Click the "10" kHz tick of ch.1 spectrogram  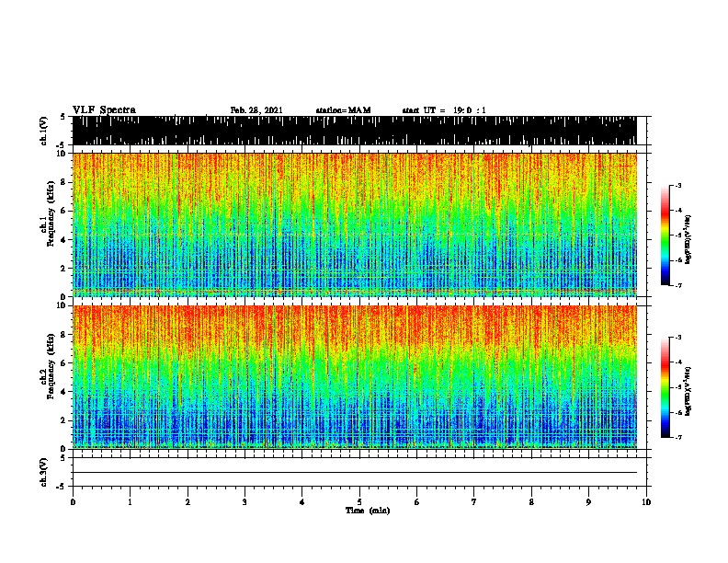pyautogui.click(x=63, y=154)
